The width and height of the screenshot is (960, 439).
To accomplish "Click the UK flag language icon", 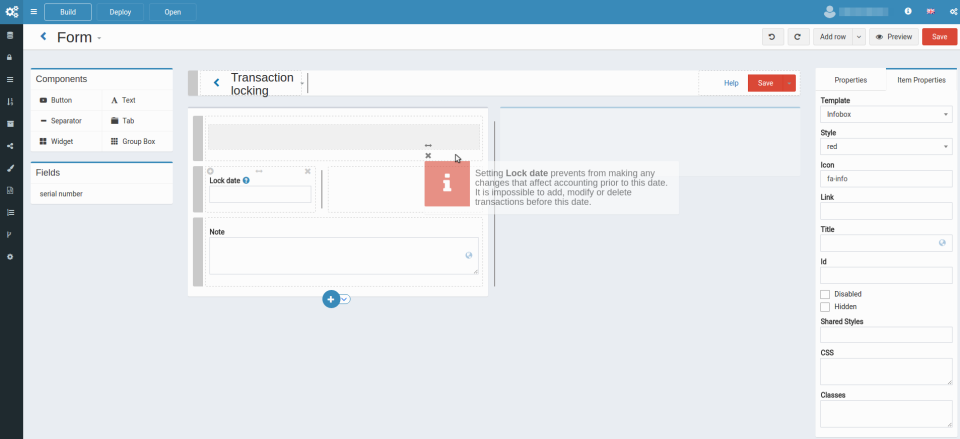I will (x=931, y=12).
